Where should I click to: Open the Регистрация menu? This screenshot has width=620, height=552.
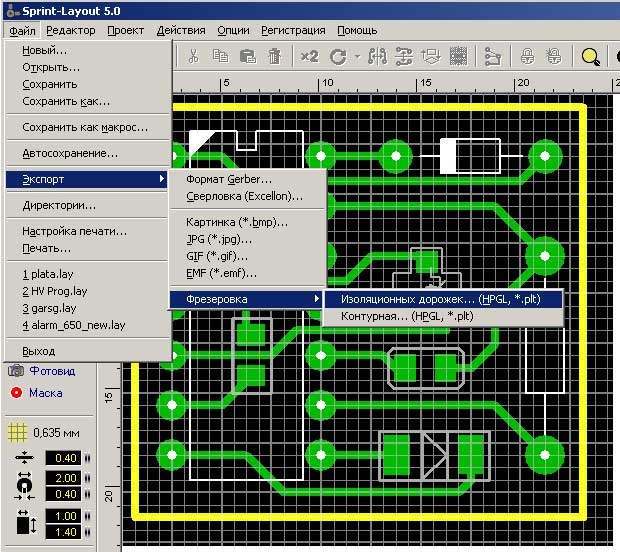click(x=293, y=30)
